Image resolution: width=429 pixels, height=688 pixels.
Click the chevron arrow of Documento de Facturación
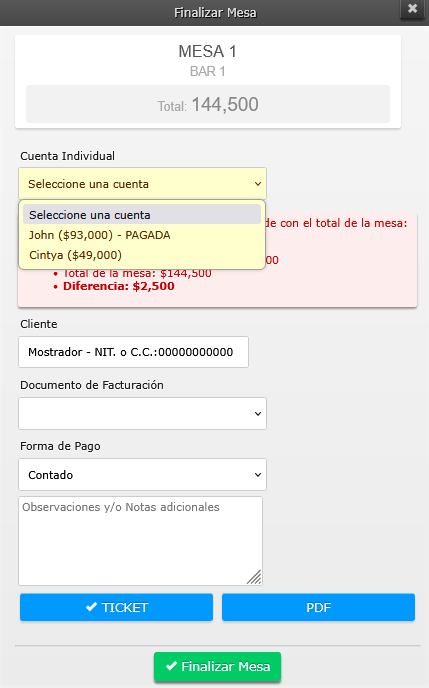click(x=258, y=414)
